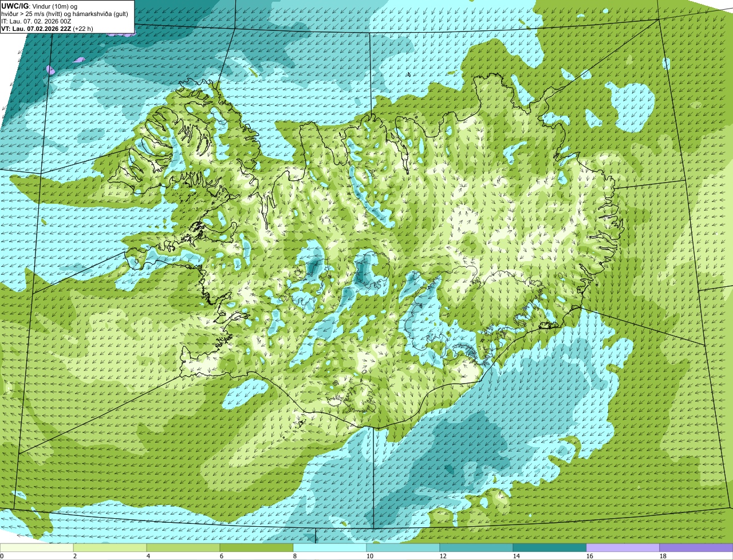This screenshot has height=560, width=733.
Task: Click the scale label '16'
Action: [x=589, y=556]
